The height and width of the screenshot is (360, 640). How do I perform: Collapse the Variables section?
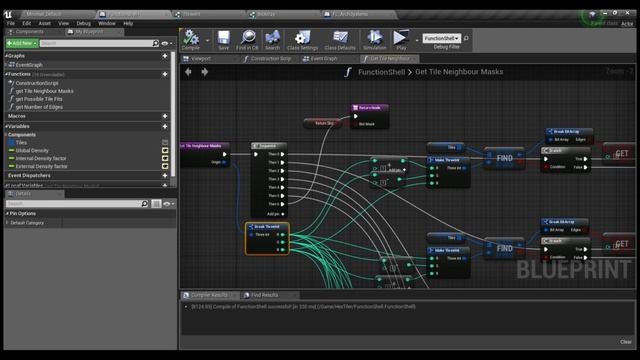pyautogui.click(x=7, y=127)
